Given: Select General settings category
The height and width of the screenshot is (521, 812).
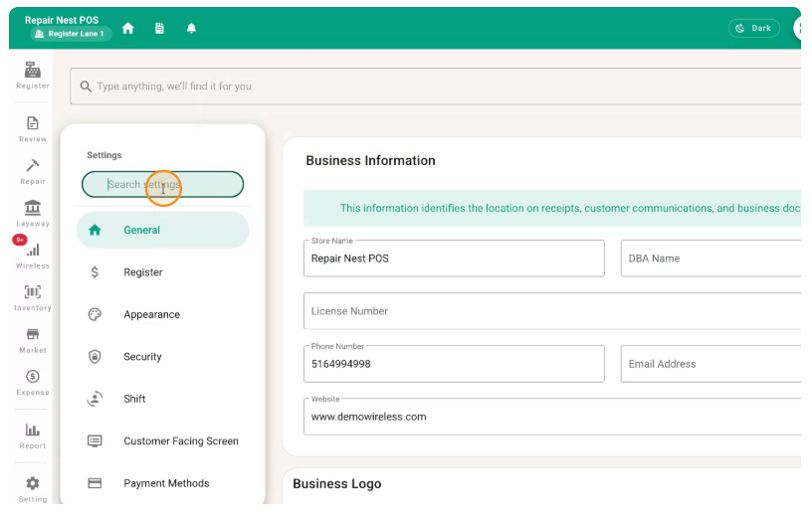Looking at the screenshot, I should [x=162, y=230].
